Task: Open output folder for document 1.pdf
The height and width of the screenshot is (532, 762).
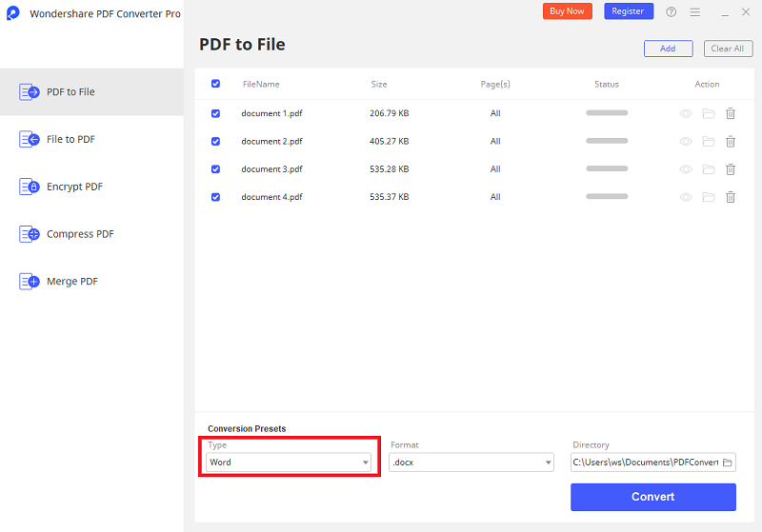Action: point(709,113)
